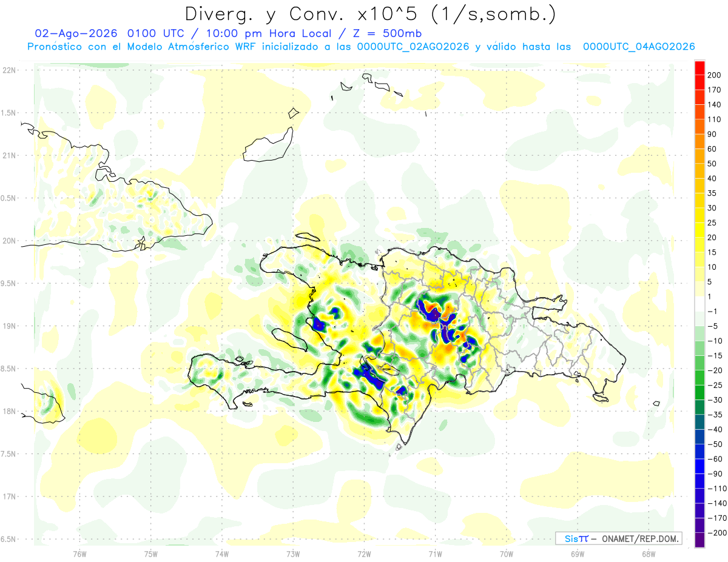Click the legend value '-30'
Screen dimensions: 728x562
point(715,400)
